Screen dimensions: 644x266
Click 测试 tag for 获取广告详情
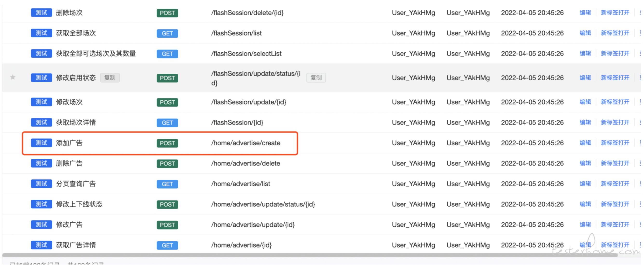(41, 245)
